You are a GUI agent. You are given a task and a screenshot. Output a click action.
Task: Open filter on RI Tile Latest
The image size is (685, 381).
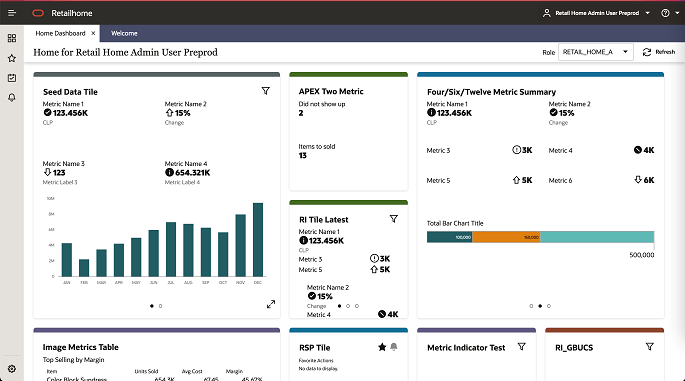click(394, 218)
